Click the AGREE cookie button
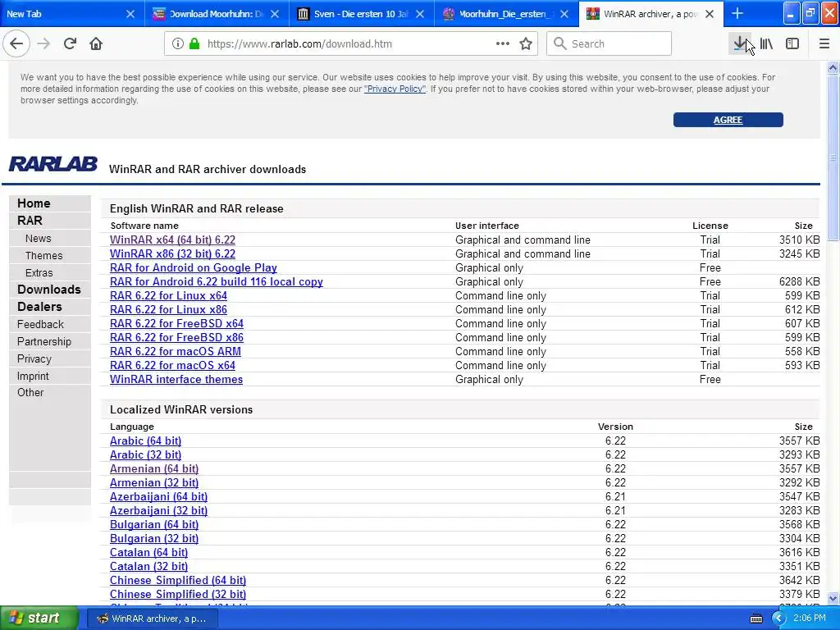The height and width of the screenshot is (630, 840). [728, 120]
